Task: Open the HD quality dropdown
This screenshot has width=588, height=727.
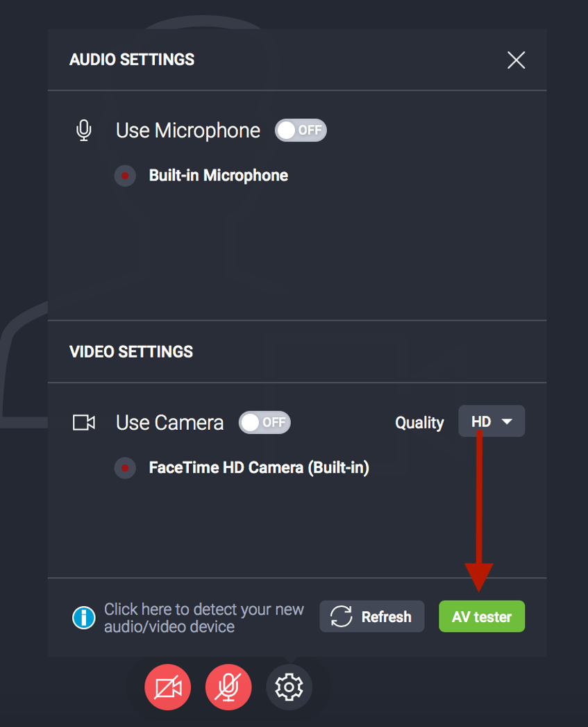Action: pyautogui.click(x=491, y=421)
